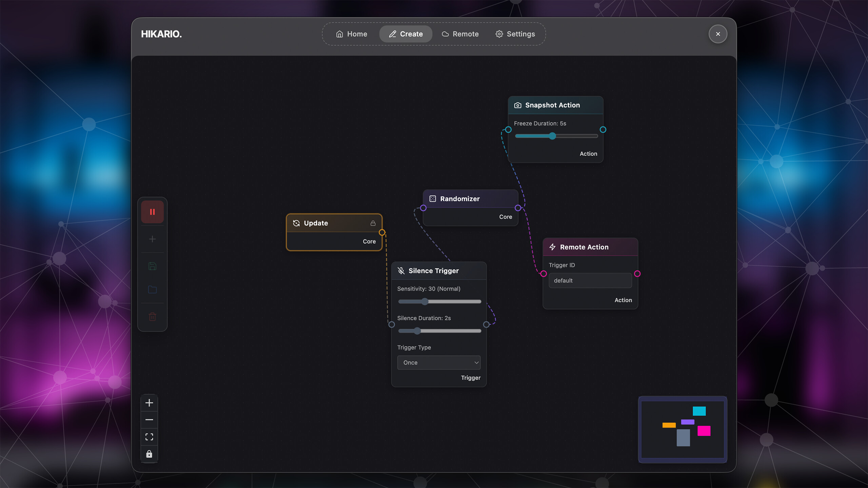The height and width of the screenshot is (488, 868).
Task: Toggle the lock on the Update node header
Action: click(x=373, y=223)
